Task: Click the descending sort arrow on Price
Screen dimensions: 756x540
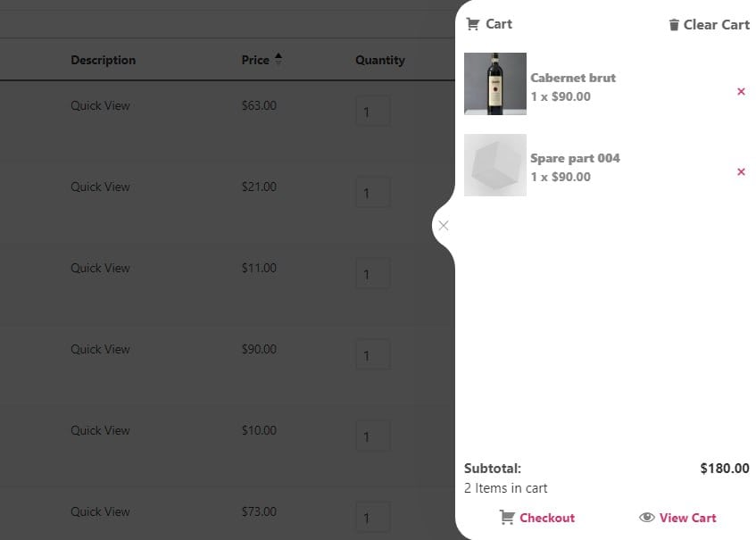Action: coord(278,63)
